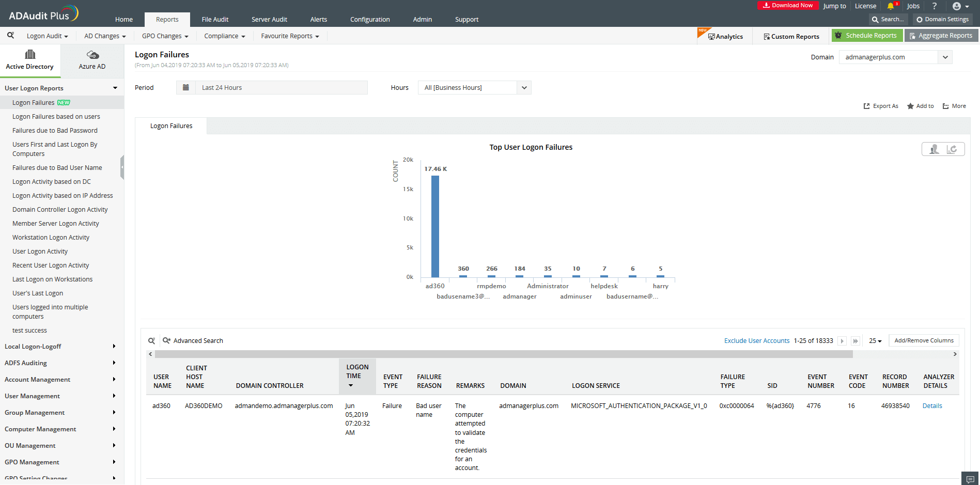
Task: Click the ad360 bar in the chart
Action: point(435,226)
